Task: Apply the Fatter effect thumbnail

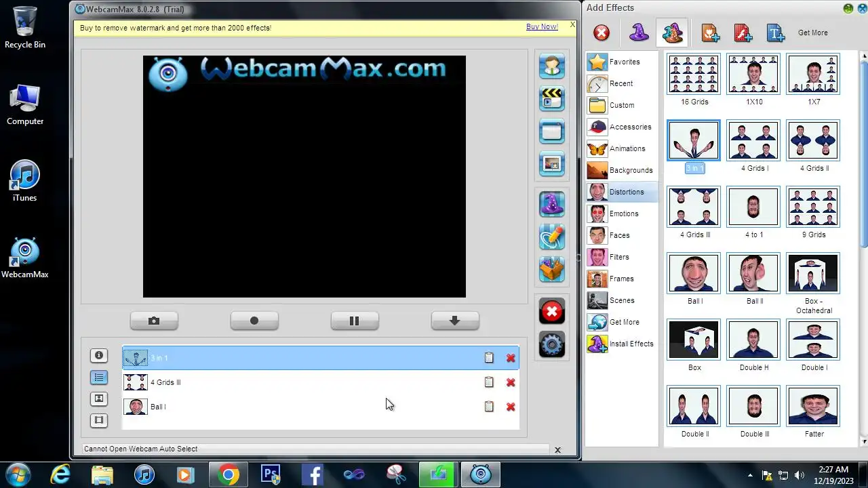Action: point(813,406)
